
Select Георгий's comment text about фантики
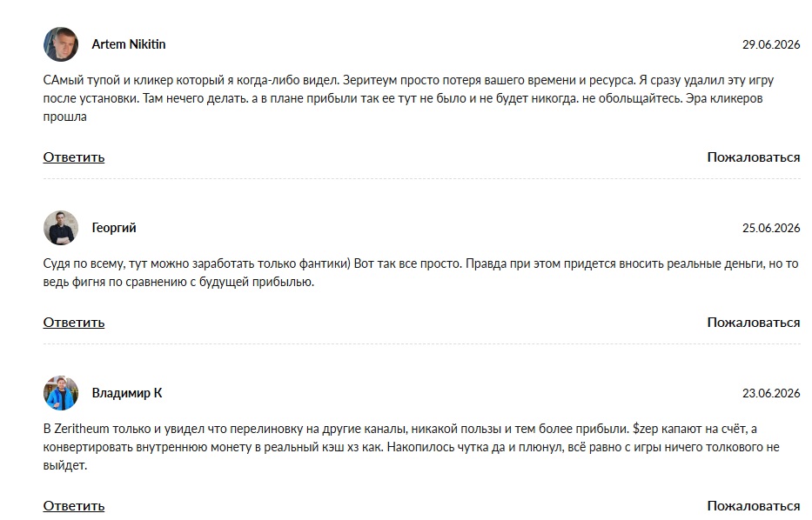pyautogui.click(x=420, y=273)
